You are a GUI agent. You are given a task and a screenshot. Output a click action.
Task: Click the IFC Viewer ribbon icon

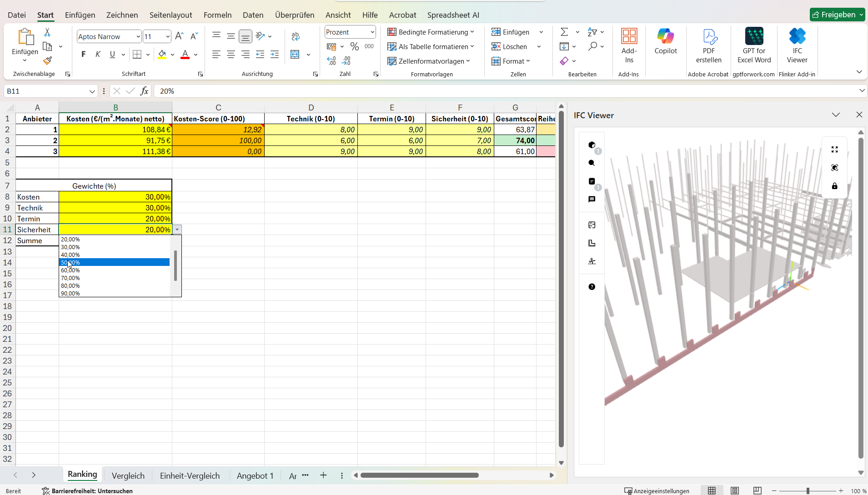(x=797, y=45)
